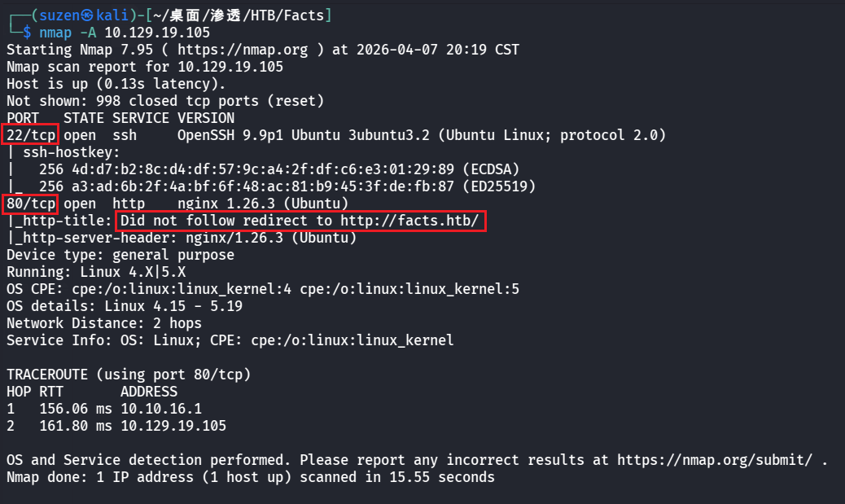Click the highlighted 80/tcp port entry
The width and height of the screenshot is (845, 504).
click(x=31, y=203)
